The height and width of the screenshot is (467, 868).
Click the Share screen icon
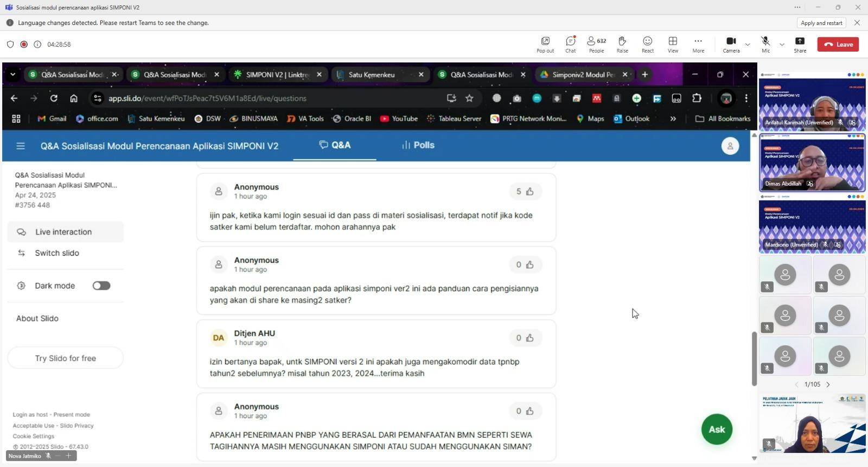point(800,44)
